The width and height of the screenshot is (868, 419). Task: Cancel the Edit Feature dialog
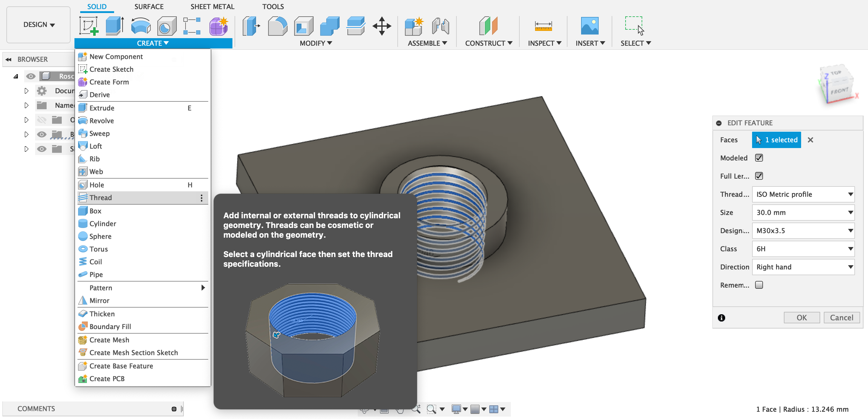point(841,318)
